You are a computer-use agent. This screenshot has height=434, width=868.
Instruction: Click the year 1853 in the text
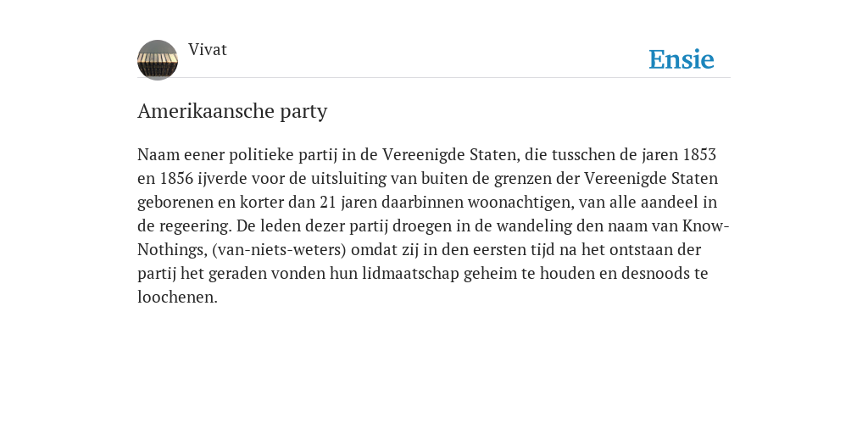click(699, 154)
